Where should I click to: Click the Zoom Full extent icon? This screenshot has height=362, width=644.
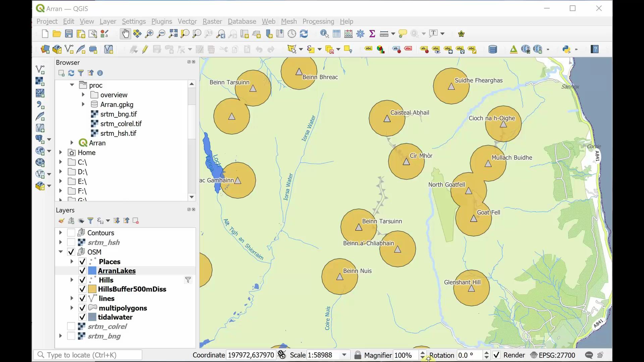(x=173, y=34)
